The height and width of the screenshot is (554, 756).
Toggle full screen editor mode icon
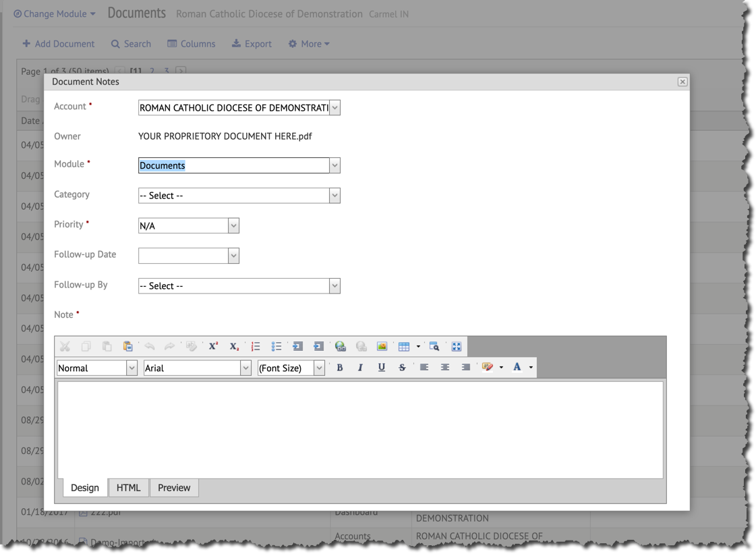point(457,346)
